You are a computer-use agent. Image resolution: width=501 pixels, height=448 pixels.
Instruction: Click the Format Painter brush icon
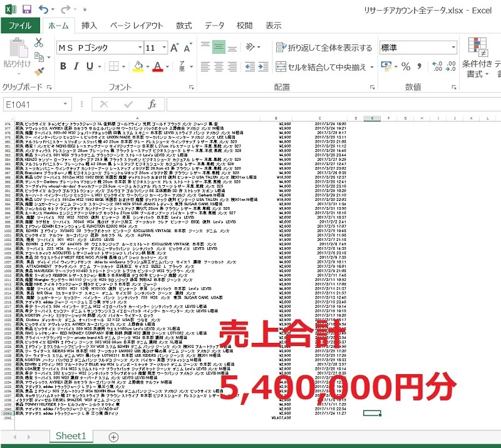tap(39, 71)
